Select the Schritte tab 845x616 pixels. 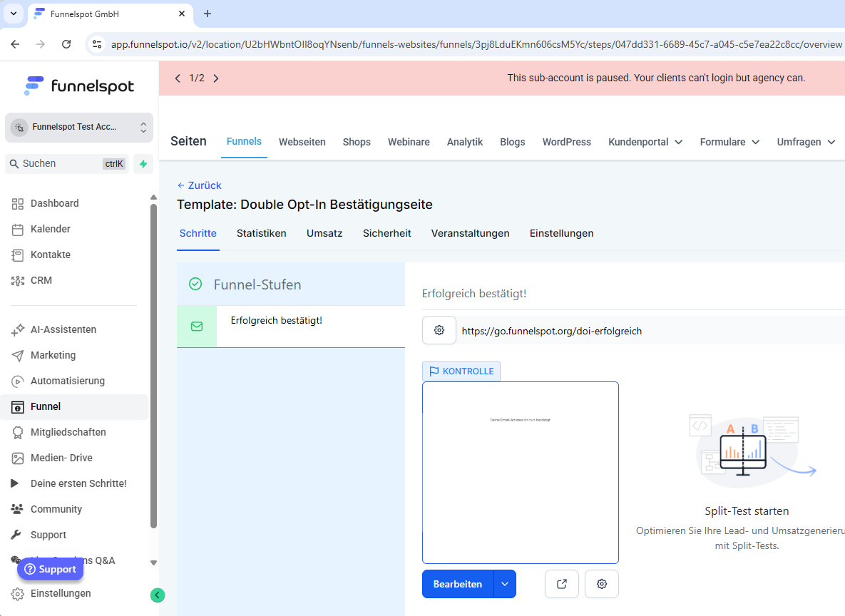pos(198,233)
